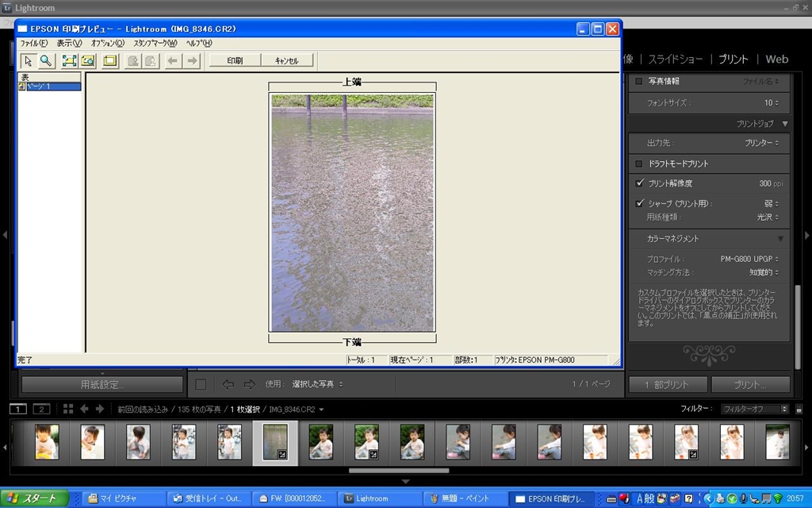
Task: Open the 出力先 プリンター dropdown
Action: [x=761, y=143]
